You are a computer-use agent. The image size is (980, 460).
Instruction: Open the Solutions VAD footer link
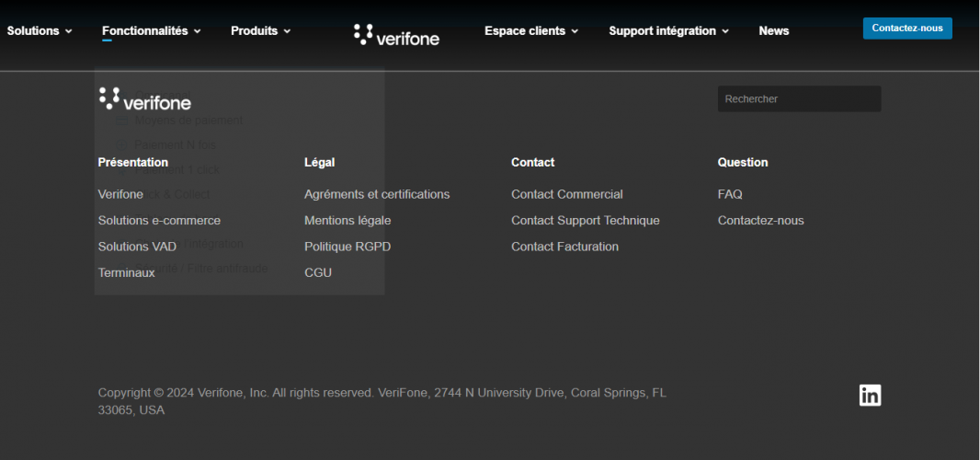[x=137, y=247]
